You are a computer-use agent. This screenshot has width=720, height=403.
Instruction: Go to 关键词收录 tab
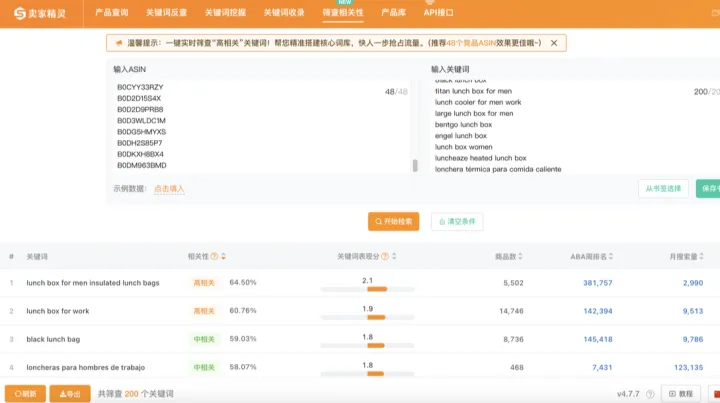point(284,12)
